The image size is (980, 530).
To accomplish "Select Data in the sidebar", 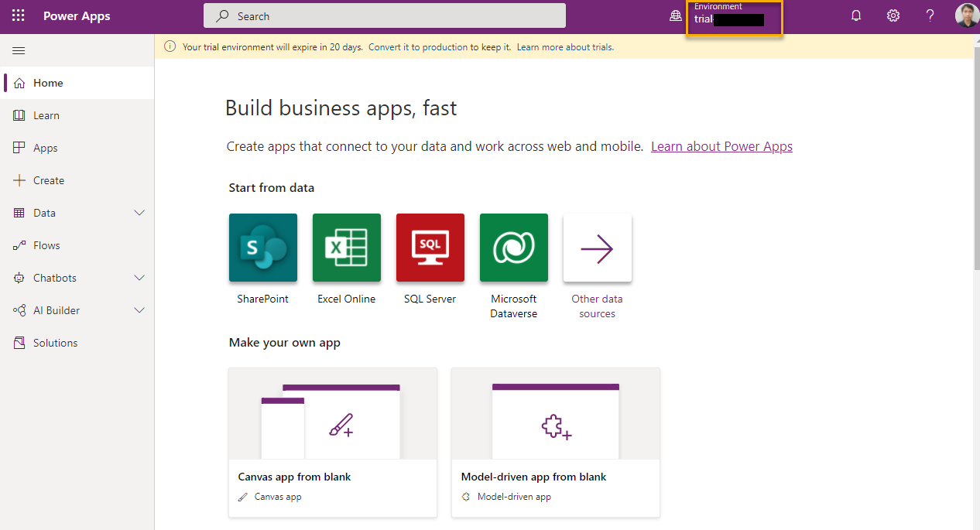I will tap(77, 213).
